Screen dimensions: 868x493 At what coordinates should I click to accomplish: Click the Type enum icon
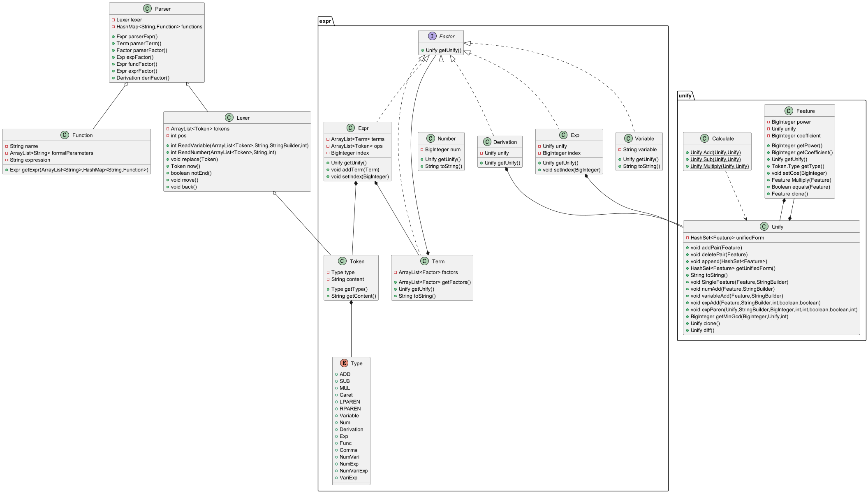(344, 363)
